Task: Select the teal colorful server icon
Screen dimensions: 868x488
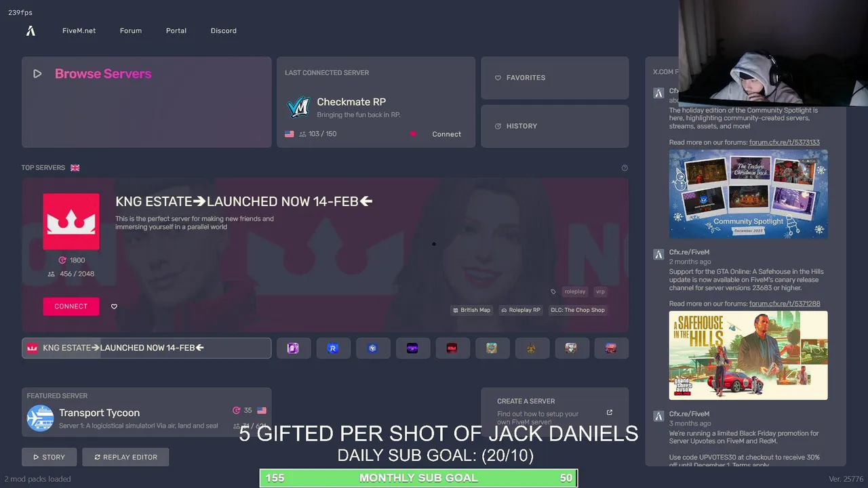Action: coord(492,348)
